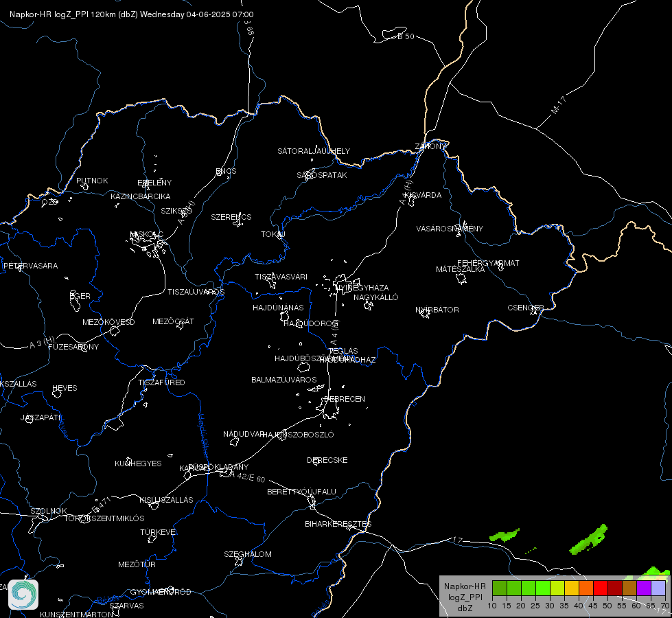Select the EGER city label
The height and width of the screenshot is (618, 672).
(x=80, y=296)
